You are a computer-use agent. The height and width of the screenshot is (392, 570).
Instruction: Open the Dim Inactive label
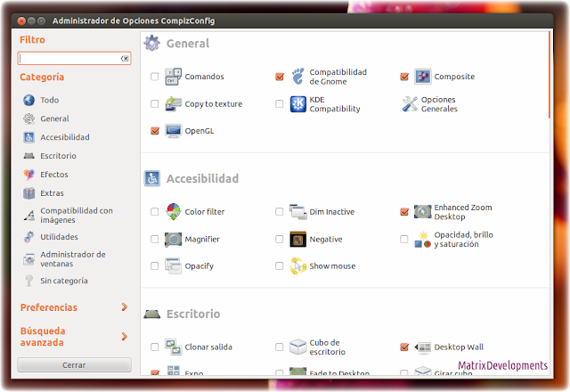(332, 212)
